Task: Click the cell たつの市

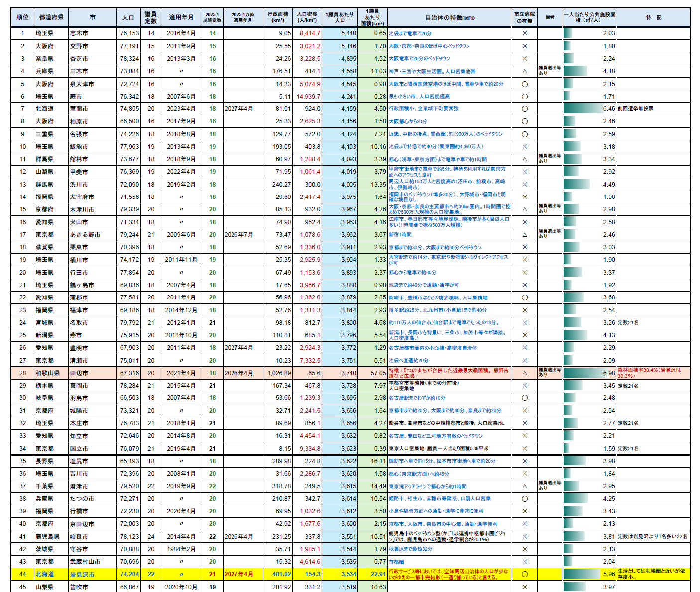Action: click(92, 499)
